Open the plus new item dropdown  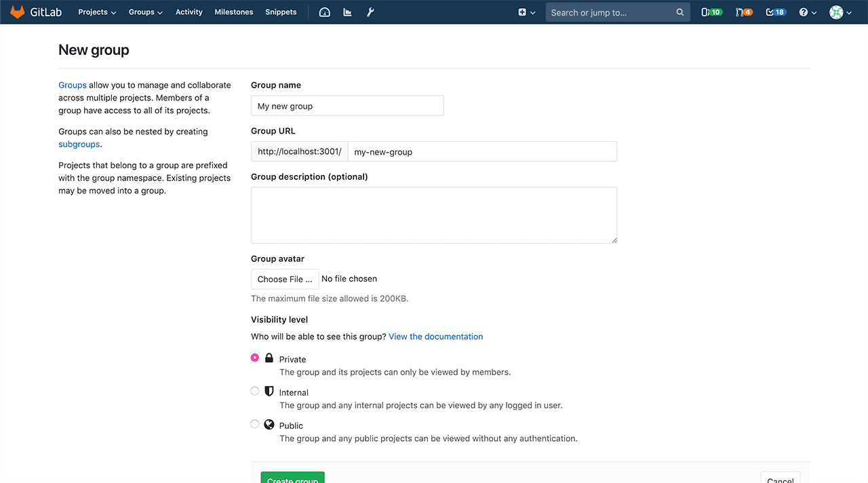pyautogui.click(x=526, y=12)
